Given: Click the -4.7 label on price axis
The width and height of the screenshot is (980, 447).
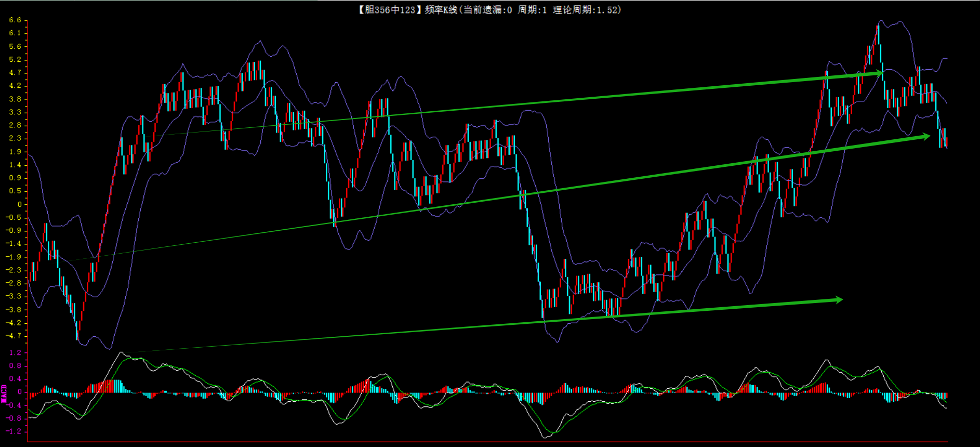Looking at the screenshot, I should click(x=14, y=336).
